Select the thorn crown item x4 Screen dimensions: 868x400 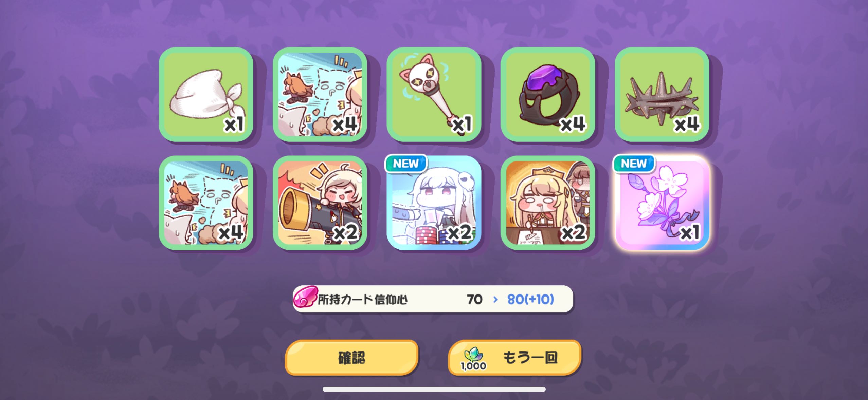(662, 94)
